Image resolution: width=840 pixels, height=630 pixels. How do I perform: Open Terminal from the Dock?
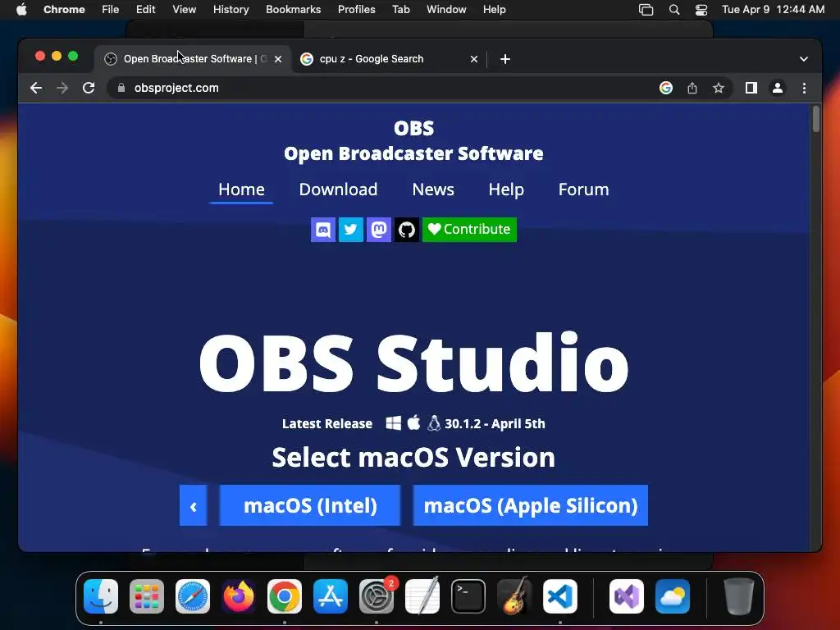click(x=468, y=596)
